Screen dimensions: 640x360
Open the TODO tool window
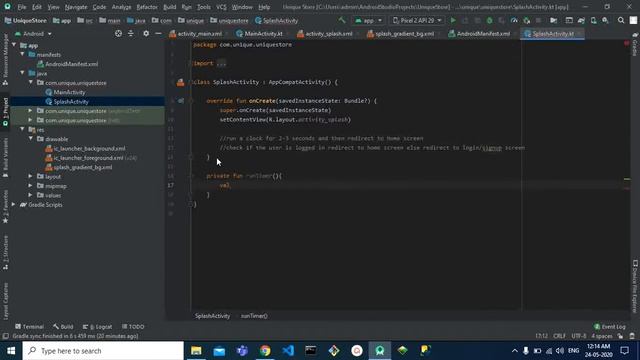pyautogui.click(x=133, y=327)
